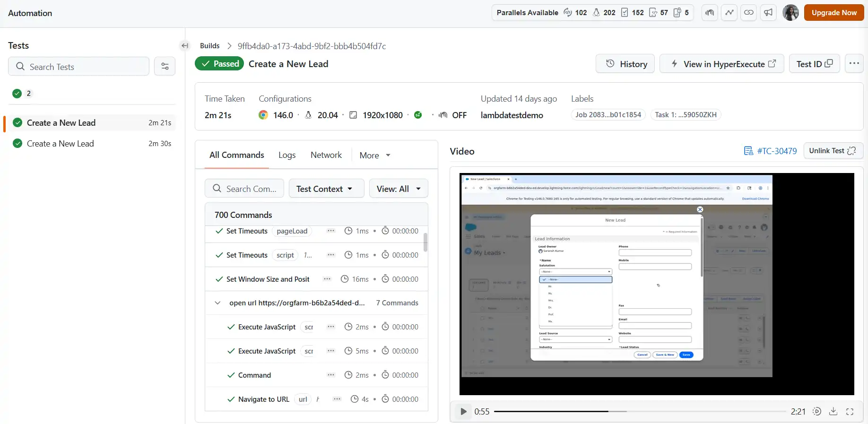Open options for Set Timeouts pageLoad command

pyautogui.click(x=331, y=231)
